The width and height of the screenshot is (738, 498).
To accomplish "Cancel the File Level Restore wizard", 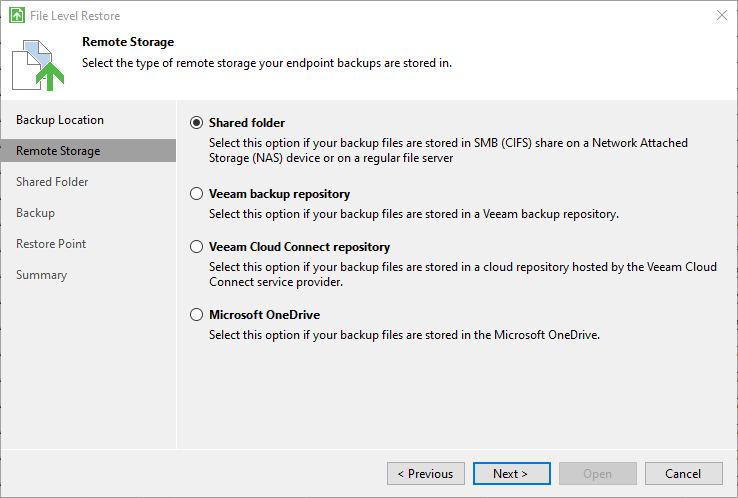I will (683, 474).
